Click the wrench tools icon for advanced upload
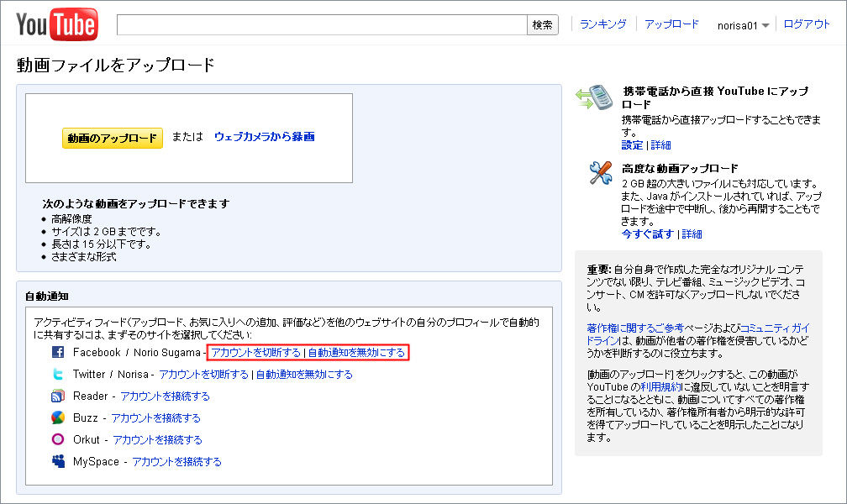This screenshot has height=504, width=847. click(600, 173)
